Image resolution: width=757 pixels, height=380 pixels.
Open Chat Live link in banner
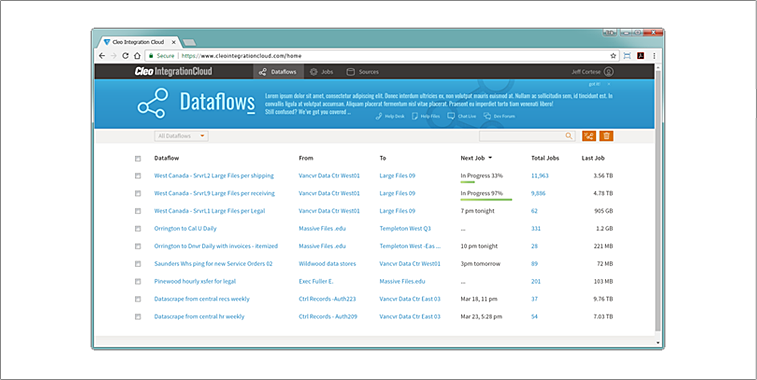pos(462,116)
